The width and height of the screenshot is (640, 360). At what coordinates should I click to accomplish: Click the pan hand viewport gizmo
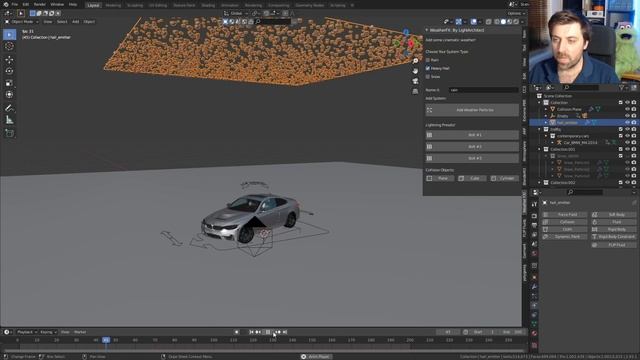coord(415,71)
